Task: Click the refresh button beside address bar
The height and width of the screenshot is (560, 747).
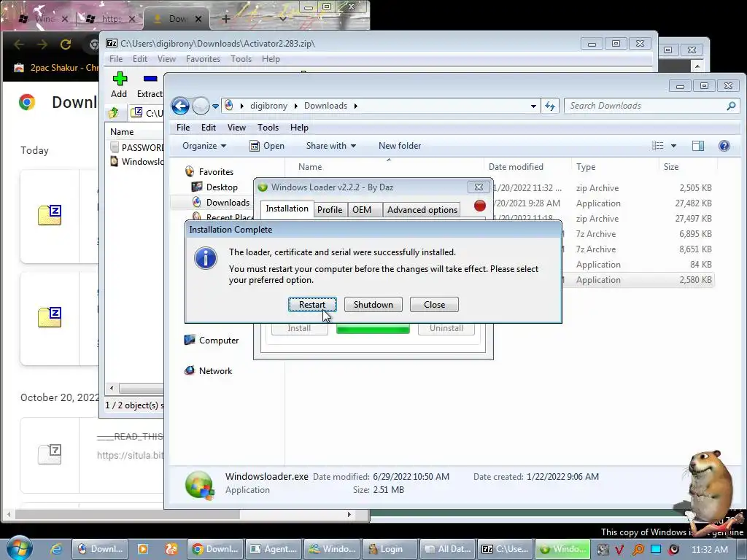Action: point(550,106)
